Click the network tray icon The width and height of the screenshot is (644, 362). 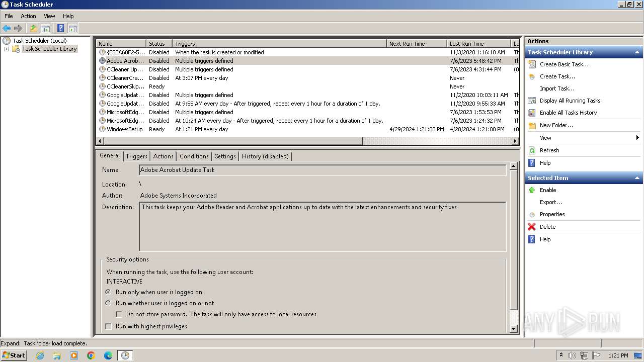[584, 355]
